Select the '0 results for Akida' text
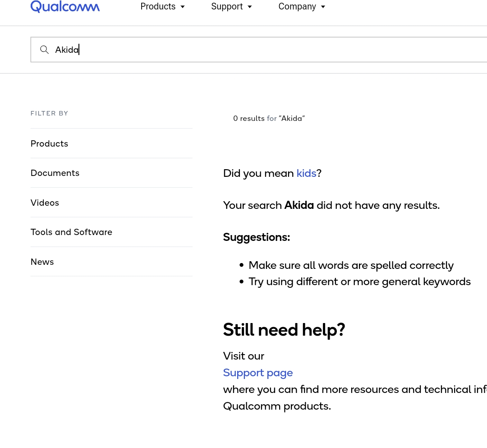The height and width of the screenshot is (448, 487). click(x=269, y=118)
